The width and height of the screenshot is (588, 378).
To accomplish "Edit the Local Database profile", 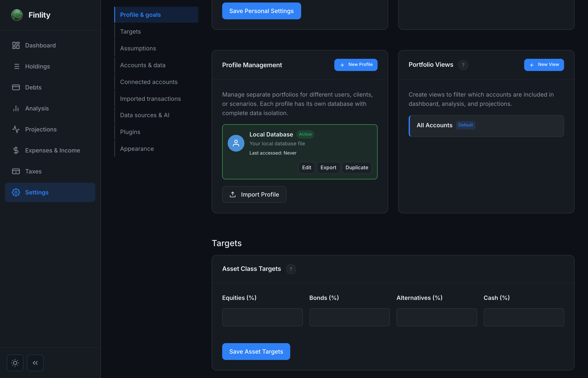I will [307, 168].
